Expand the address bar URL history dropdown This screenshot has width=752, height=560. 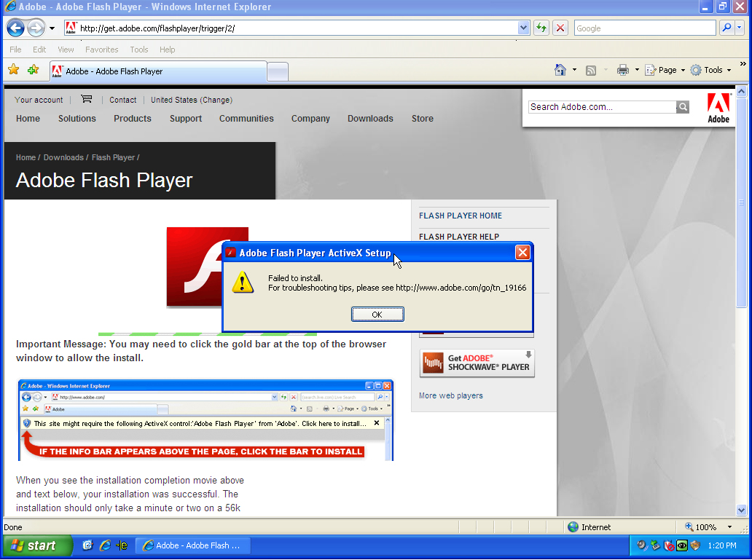[523, 28]
